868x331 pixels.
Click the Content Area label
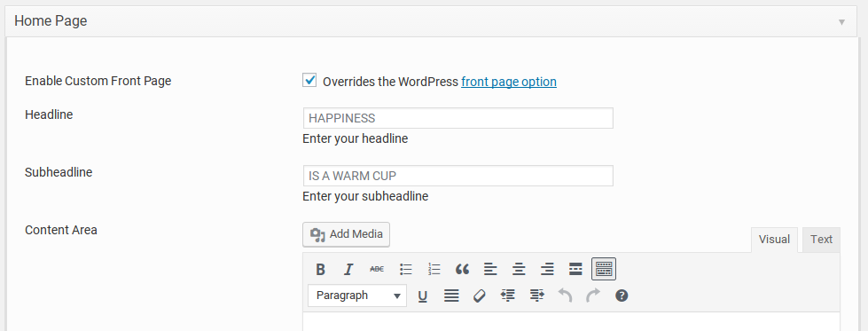point(61,230)
